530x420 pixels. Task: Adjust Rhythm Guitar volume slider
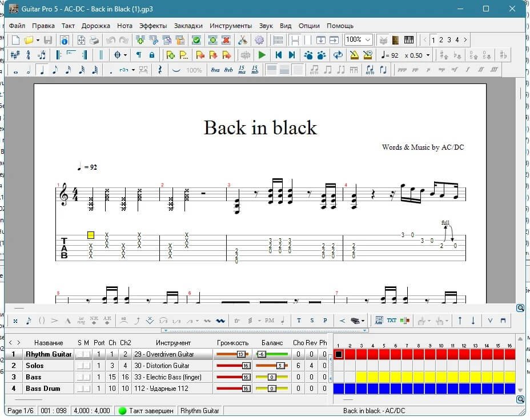pyautogui.click(x=233, y=354)
